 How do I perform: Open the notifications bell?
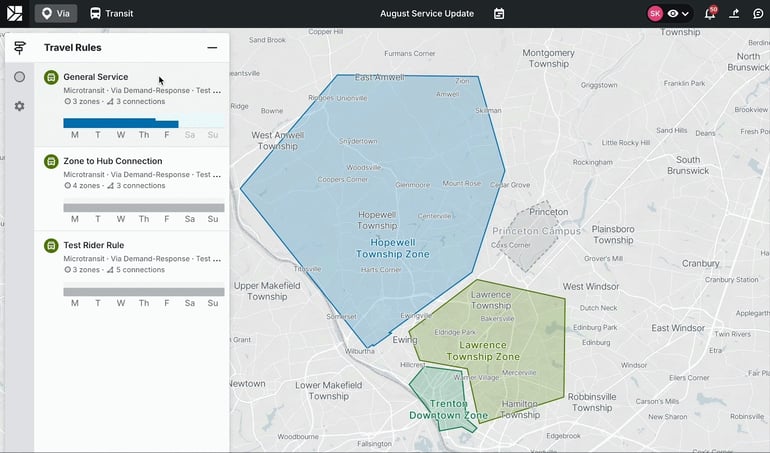pos(711,14)
